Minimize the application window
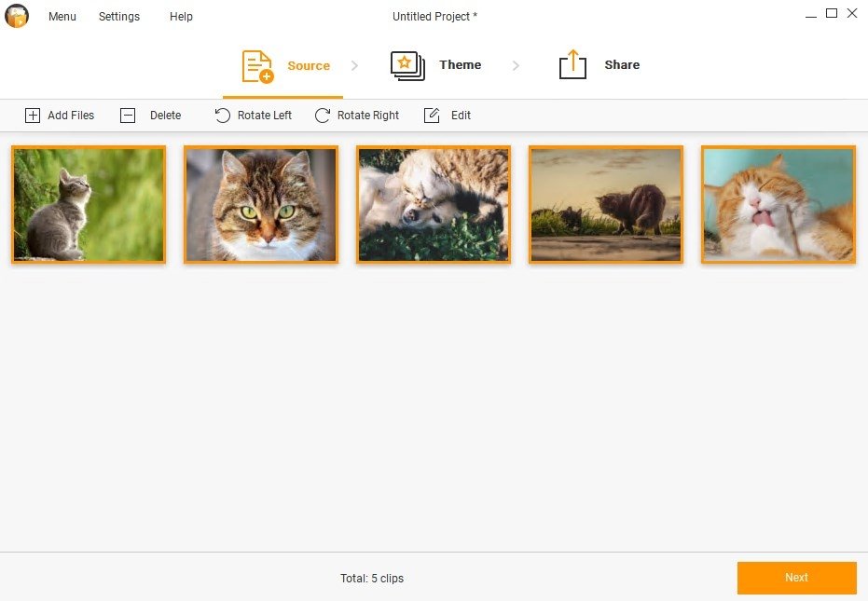This screenshot has width=868, height=601. (x=811, y=16)
